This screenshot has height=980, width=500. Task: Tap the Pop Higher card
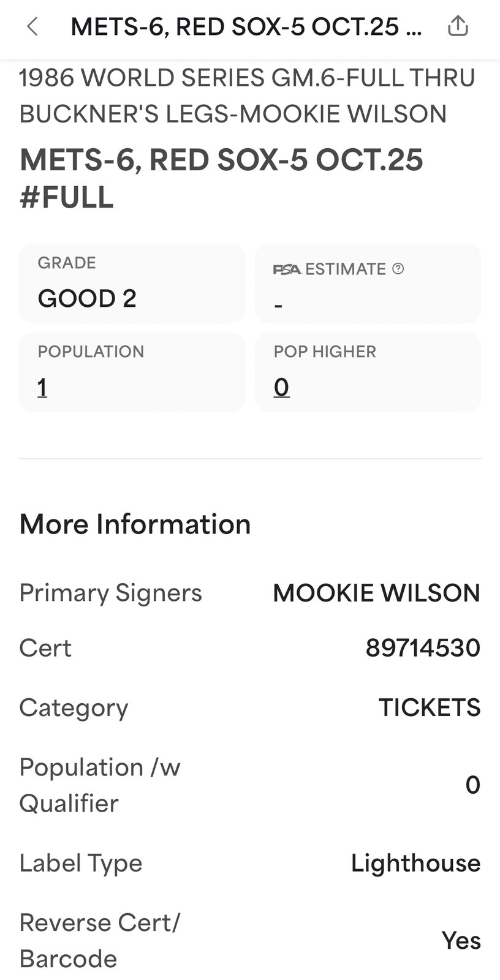[368, 372]
